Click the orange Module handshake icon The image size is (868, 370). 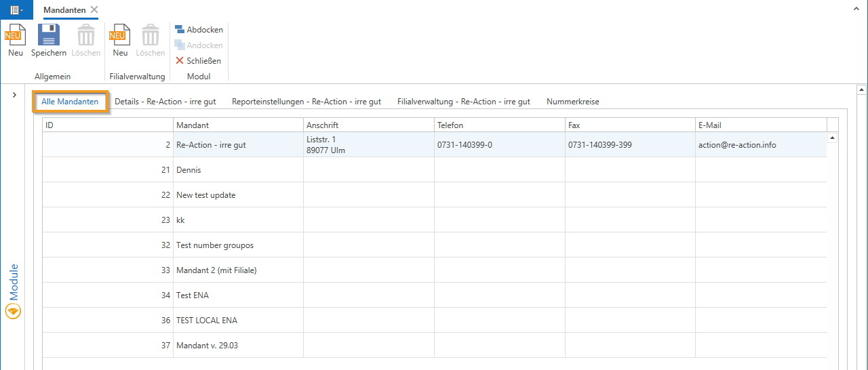[x=13, y=311]
